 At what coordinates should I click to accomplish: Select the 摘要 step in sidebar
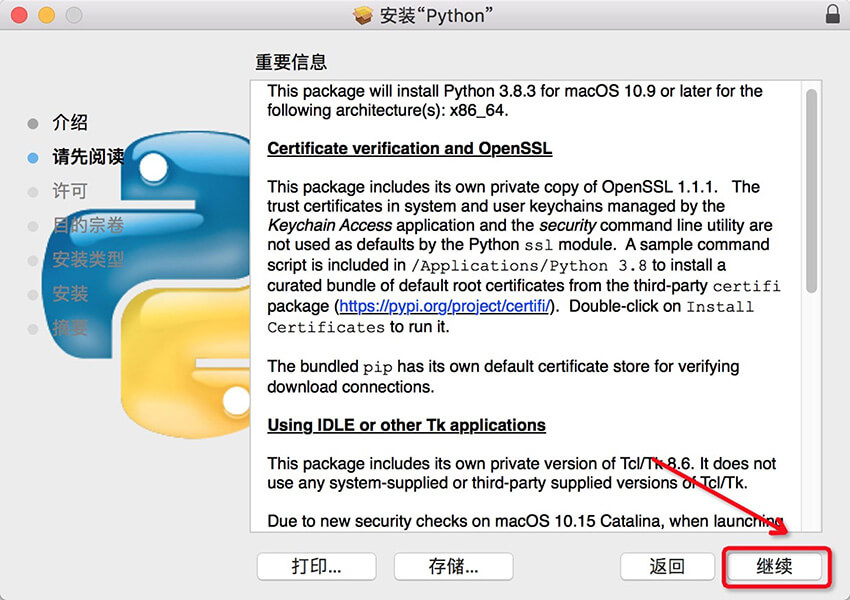coord(70,328)
